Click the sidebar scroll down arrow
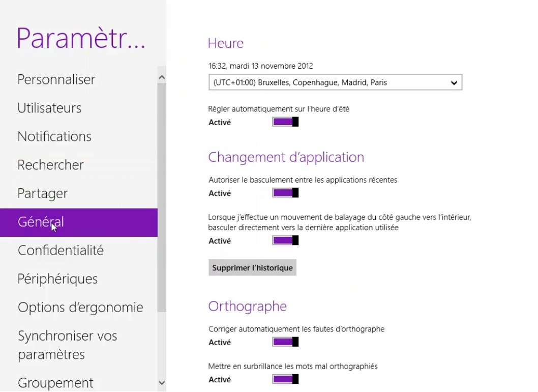 162,383
